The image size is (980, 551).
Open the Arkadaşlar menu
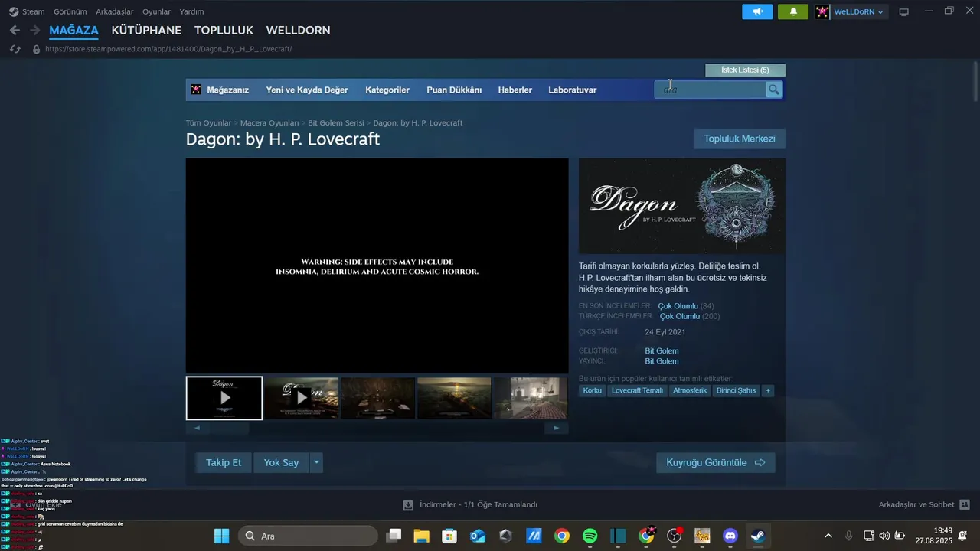(x=115, y=11)
